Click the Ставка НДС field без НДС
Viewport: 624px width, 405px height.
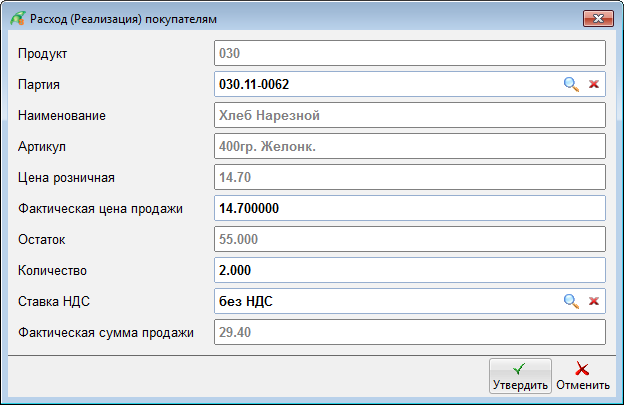coord(410,301)
